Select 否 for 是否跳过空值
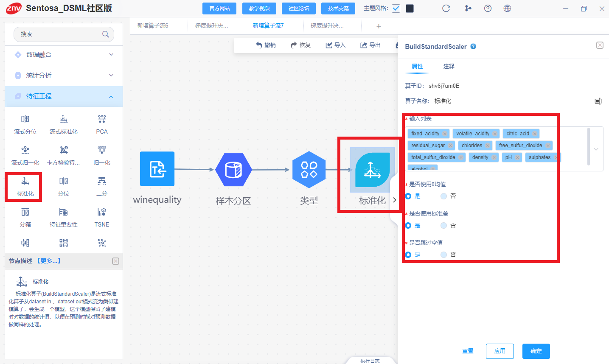609x364 pixels. [443, 255]
